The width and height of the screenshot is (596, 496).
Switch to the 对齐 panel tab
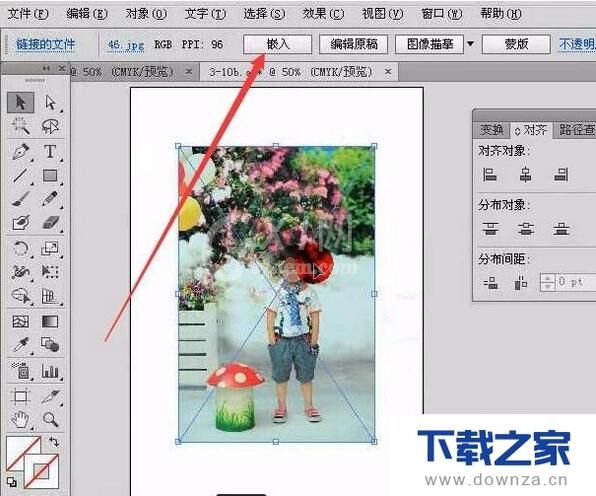531,130
